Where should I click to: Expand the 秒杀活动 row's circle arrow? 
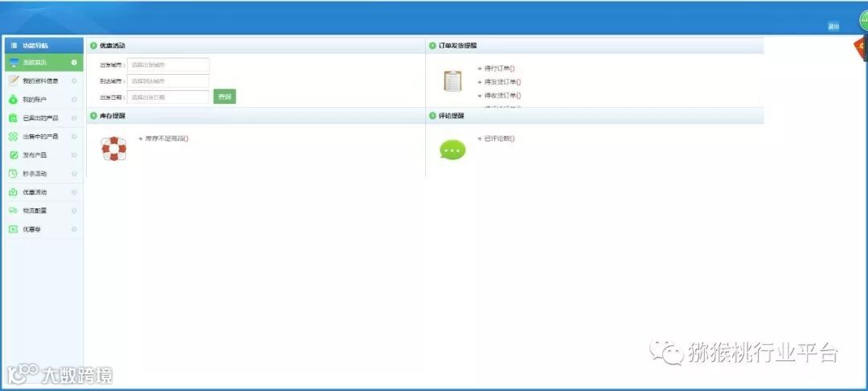[74, 173]
